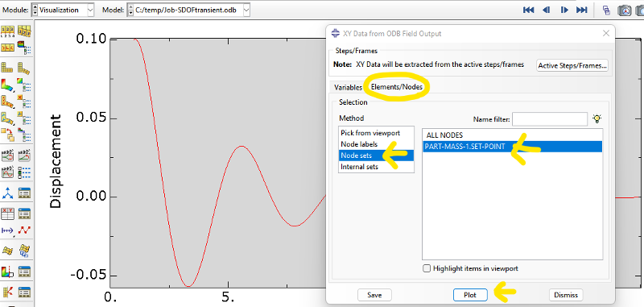The height and width of the screenshot is (307, 644).
Task: Plot contours on deformed shape icon
Action: coord(8,85)
